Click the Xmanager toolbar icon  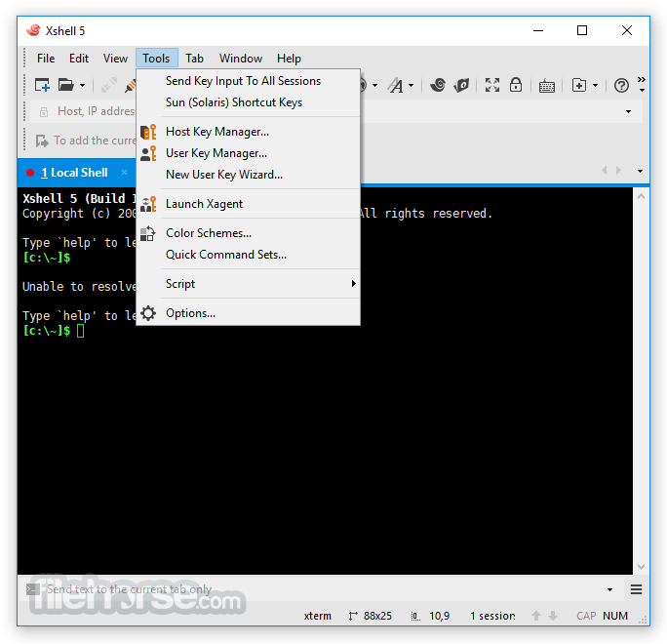pos(461,85)
